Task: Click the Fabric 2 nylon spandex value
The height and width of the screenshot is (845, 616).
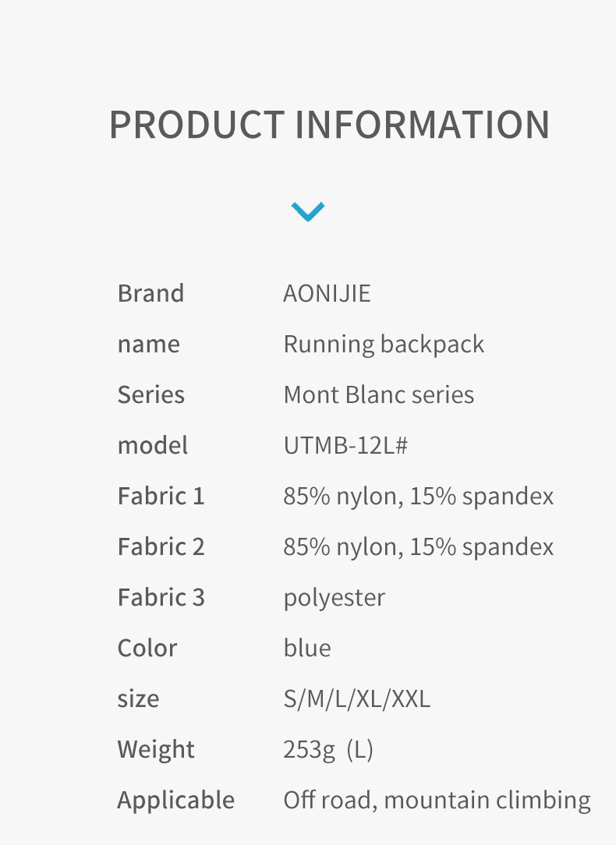Action: 418,547
